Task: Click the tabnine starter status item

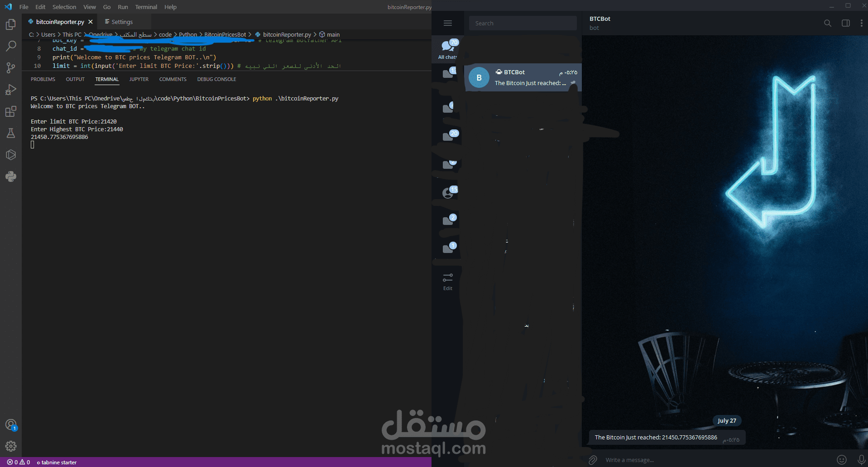Action: point(57,462)
